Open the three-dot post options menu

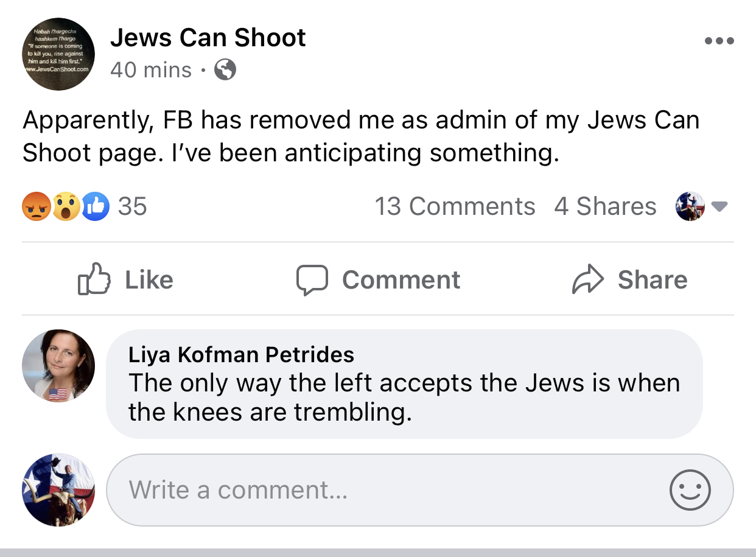[719, 41]
